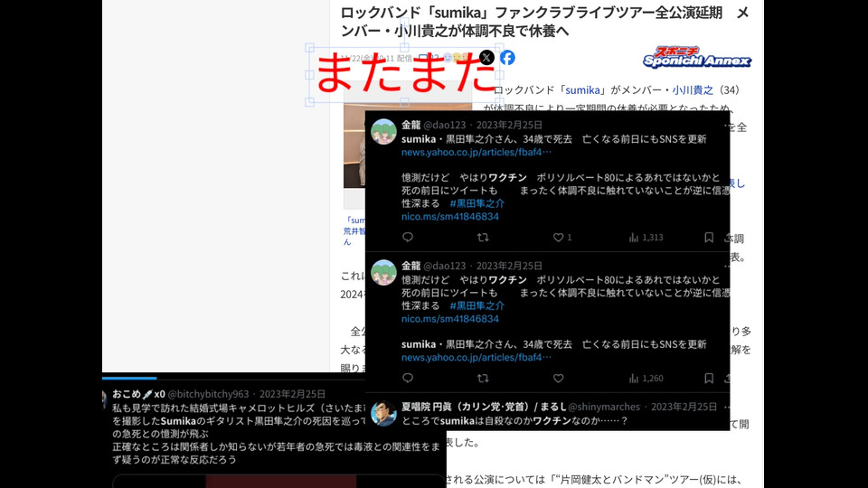Screen dimensions: 868x488
Task: Reply to the tweet with 1,260 views
Action: pyautogui.click(x=408, y=379)
